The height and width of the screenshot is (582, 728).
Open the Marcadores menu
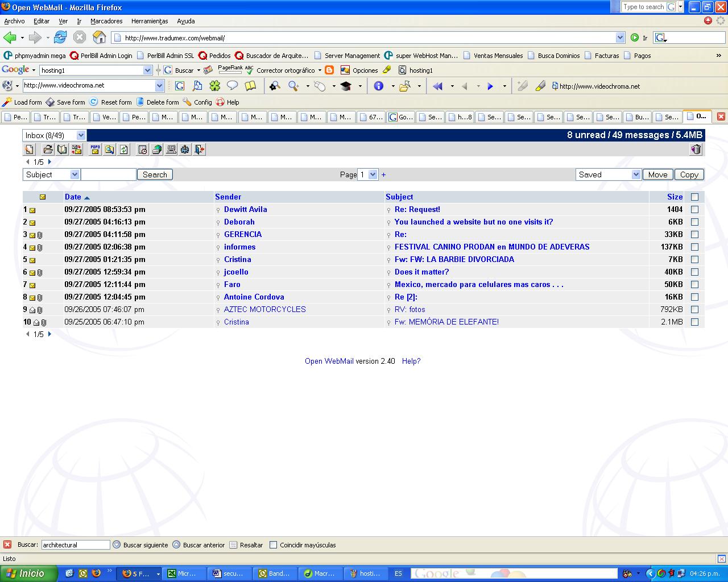(106, 21)
